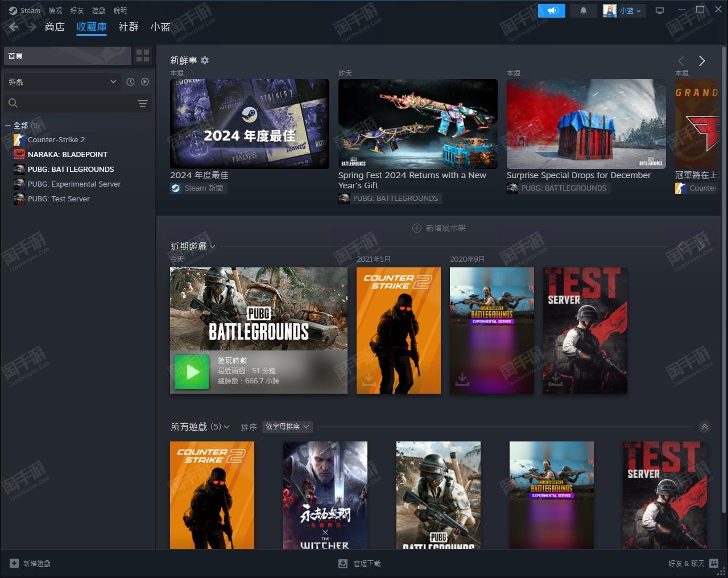Open Surprise Special Drops news image

pyautogui.click(x=586, y=123)
